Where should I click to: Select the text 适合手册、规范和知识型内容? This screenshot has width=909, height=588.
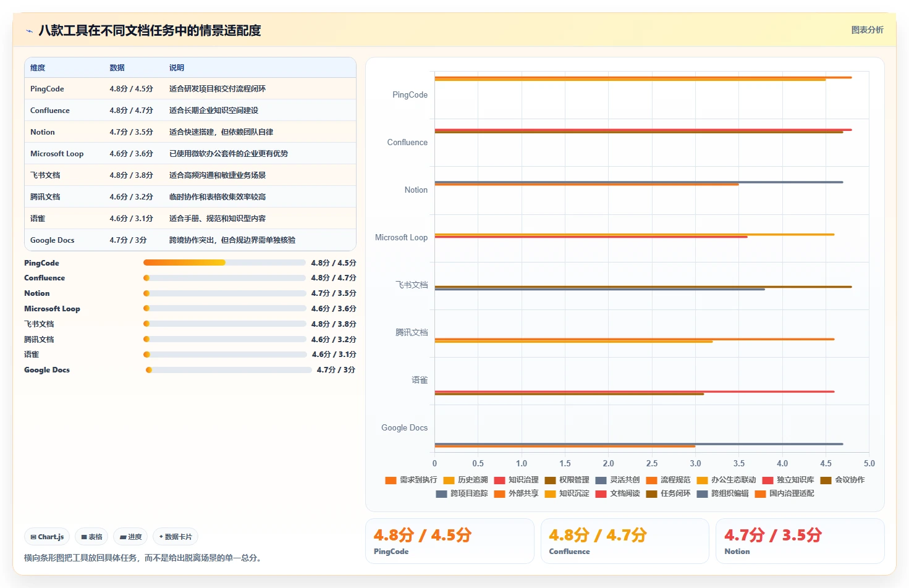[218, 219]
